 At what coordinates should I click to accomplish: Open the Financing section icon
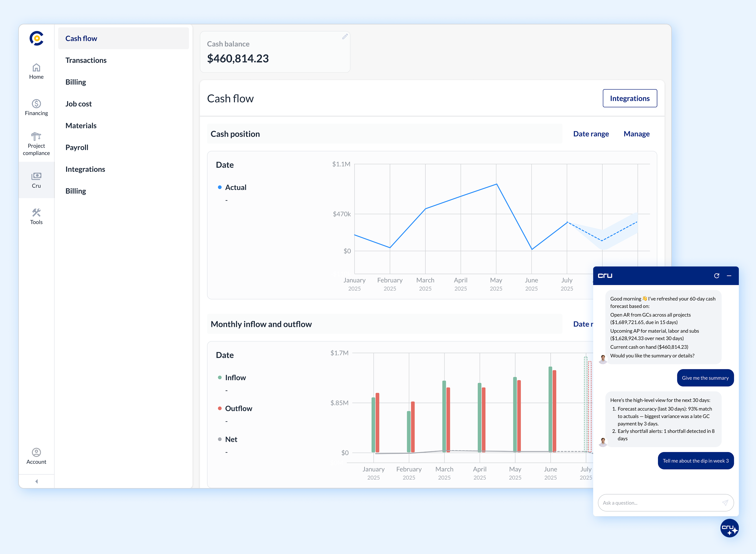[x=36, y=104]
